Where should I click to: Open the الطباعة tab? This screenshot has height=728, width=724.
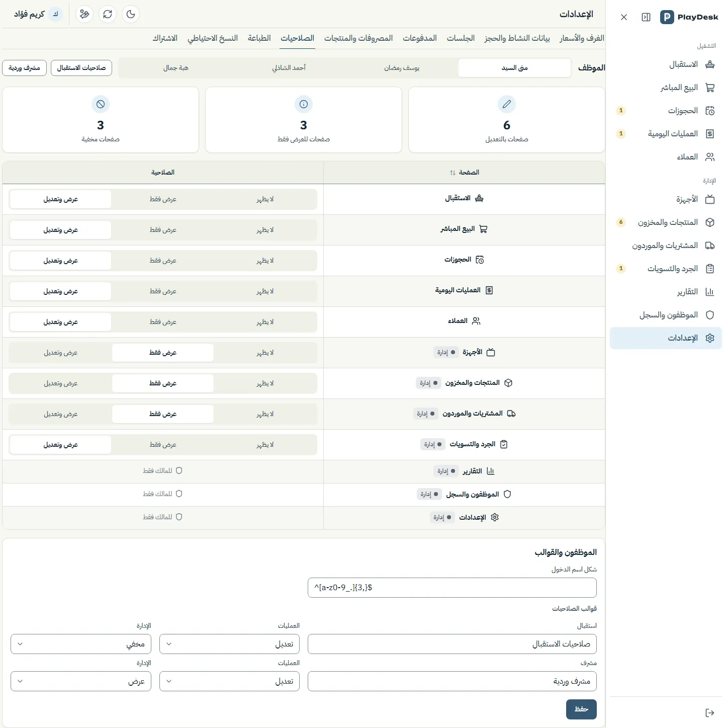coord(259,38)
